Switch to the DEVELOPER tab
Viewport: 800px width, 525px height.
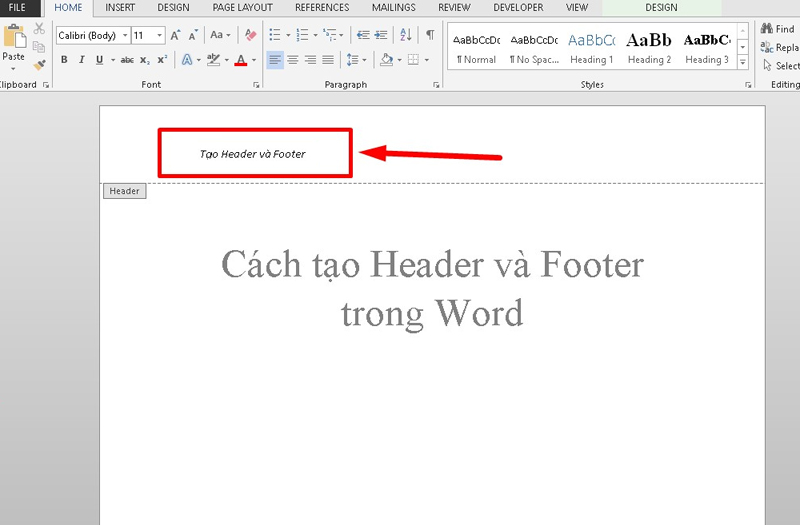point(518,8)
